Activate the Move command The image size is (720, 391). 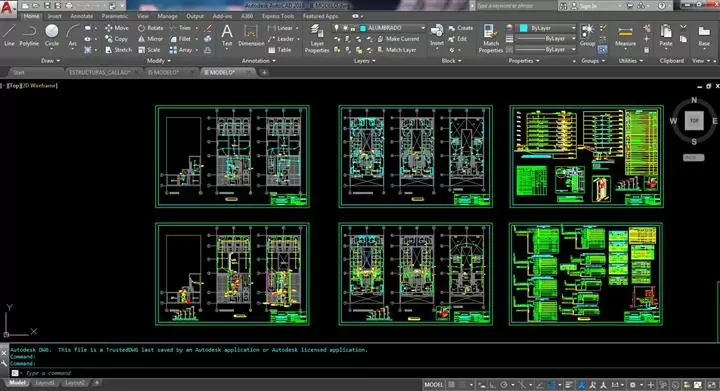click(117, 28)
